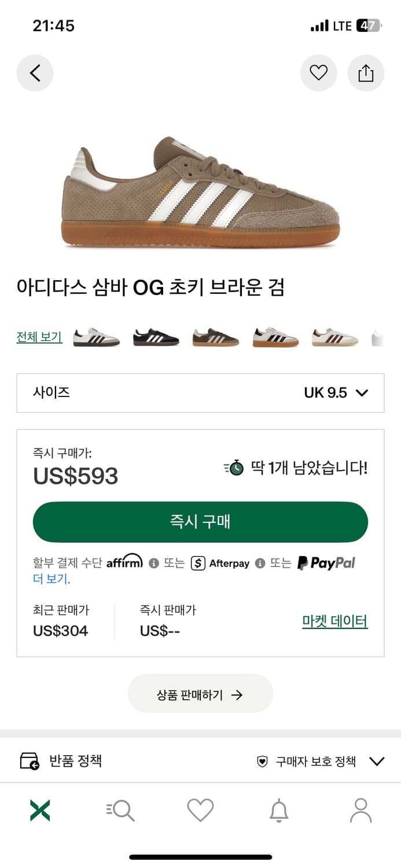
Task: Select the black Samba colorway thumbnail
Action: point(154,337)
